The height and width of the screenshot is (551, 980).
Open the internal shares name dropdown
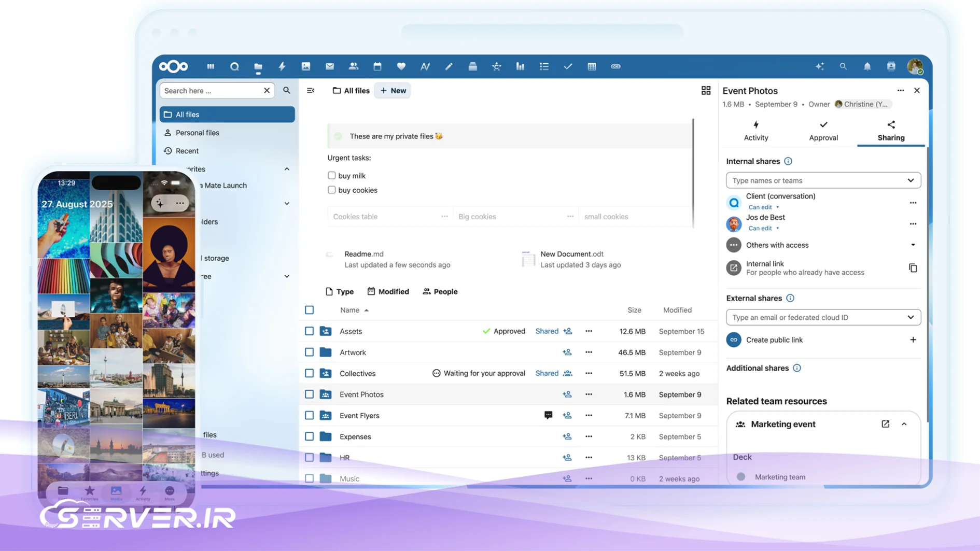[823, 180]
